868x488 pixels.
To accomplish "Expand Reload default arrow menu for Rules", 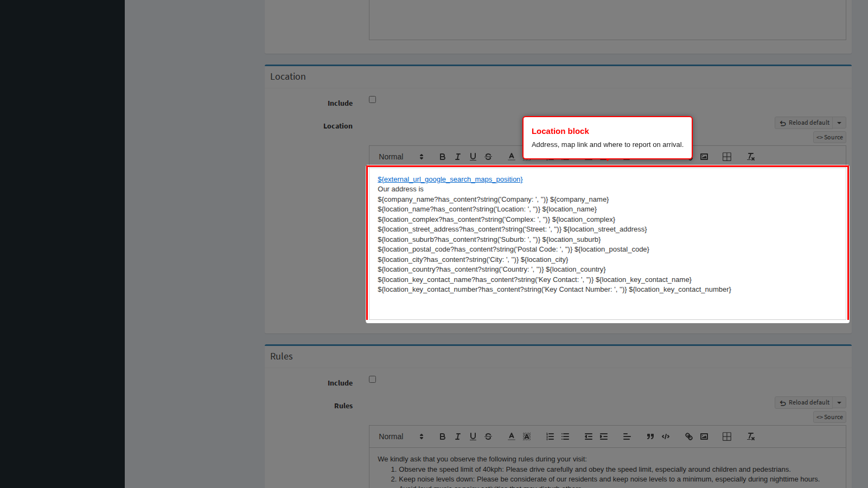I will pyautogui.click(x=839, y=403).
